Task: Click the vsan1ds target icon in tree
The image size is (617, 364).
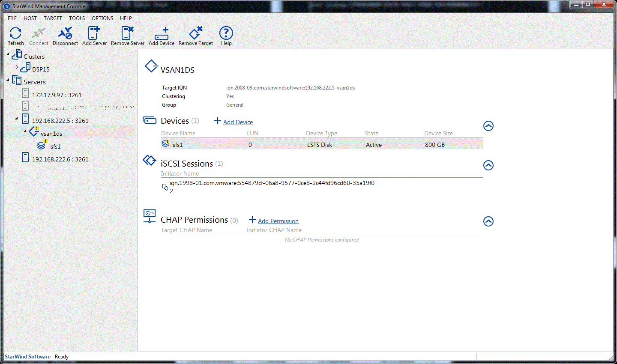Action: coord(34,131)
